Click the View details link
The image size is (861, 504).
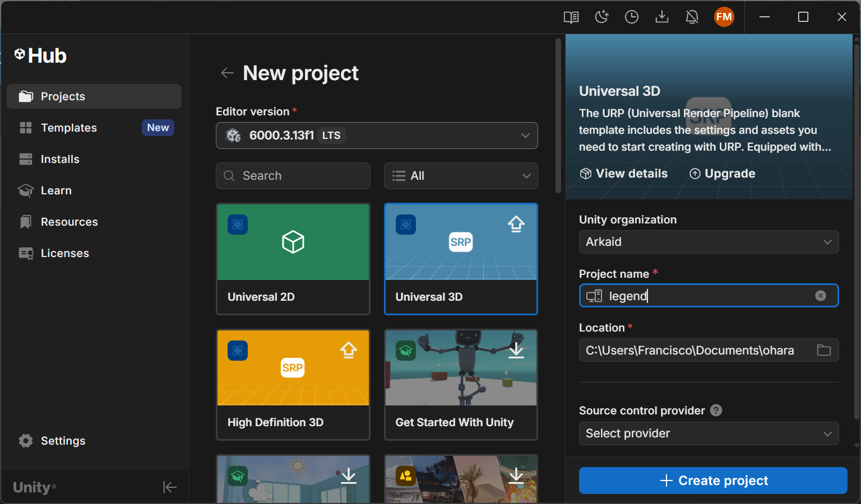tap(624, 174)
